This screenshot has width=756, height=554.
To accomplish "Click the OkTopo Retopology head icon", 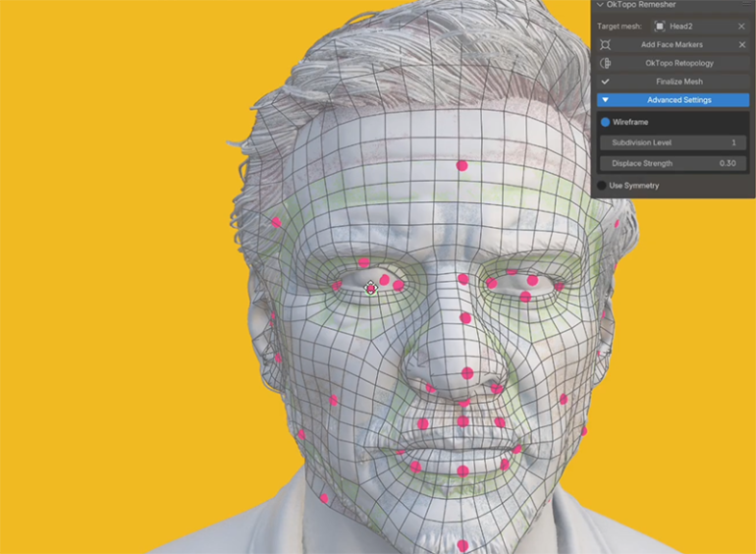I will point(605,64).
